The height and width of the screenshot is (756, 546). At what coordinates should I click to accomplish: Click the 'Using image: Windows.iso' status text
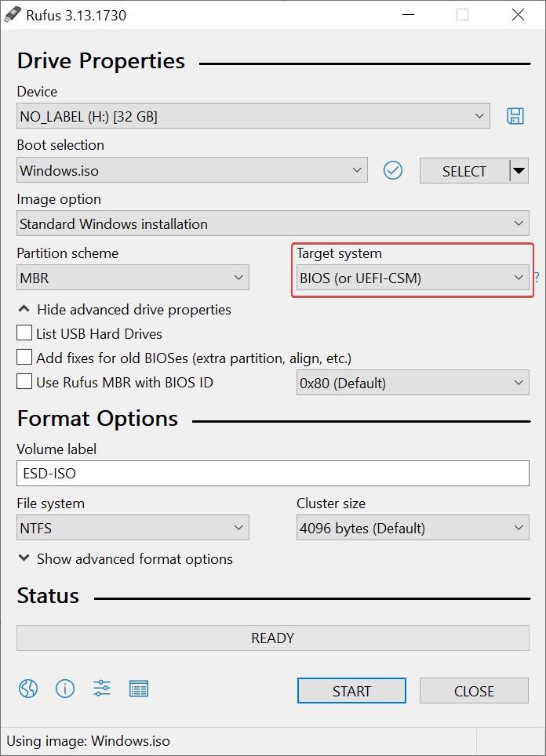point(89,741)
